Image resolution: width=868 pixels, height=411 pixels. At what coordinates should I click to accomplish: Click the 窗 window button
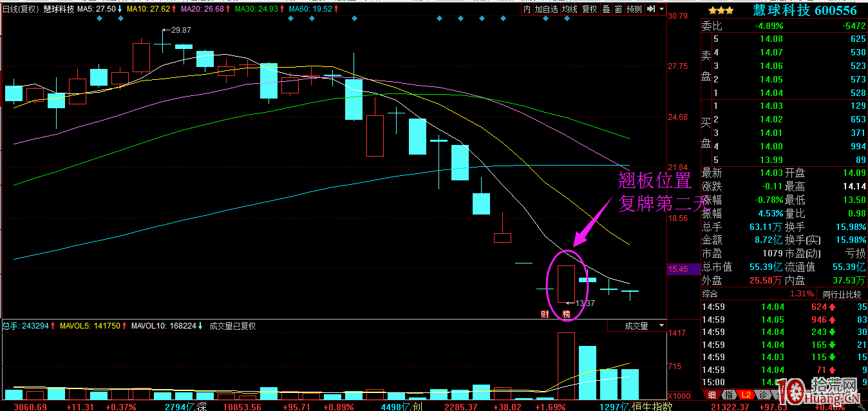(618, 9)
